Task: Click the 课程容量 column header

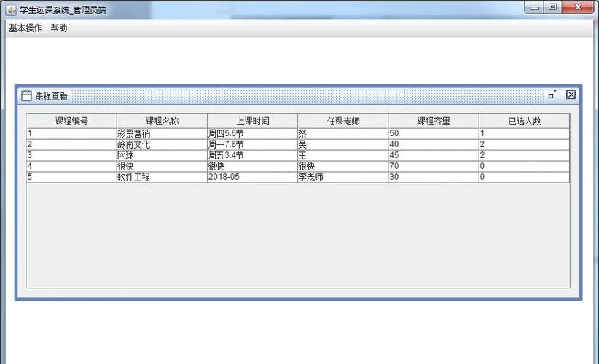Action: click(433, 121)
